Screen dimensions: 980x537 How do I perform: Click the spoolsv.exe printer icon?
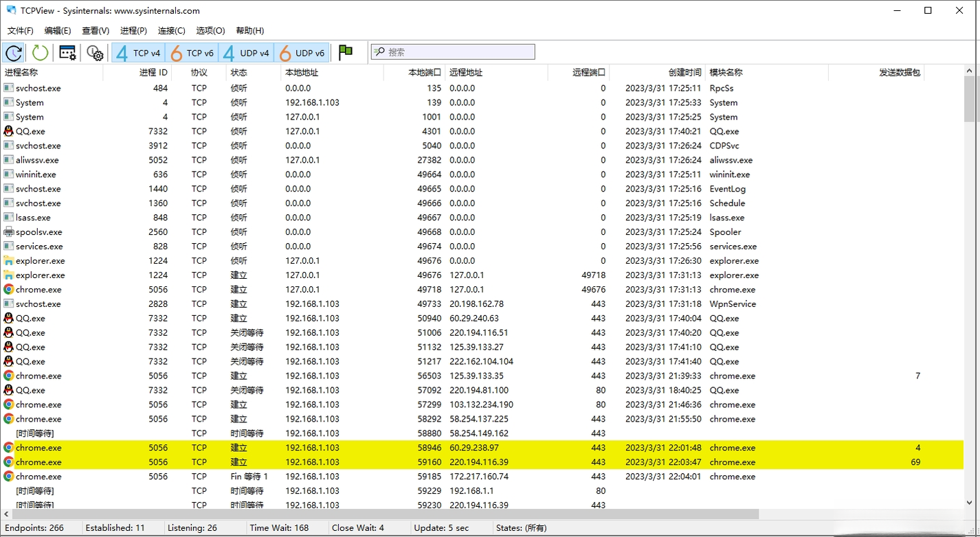[x=8, y=232]
